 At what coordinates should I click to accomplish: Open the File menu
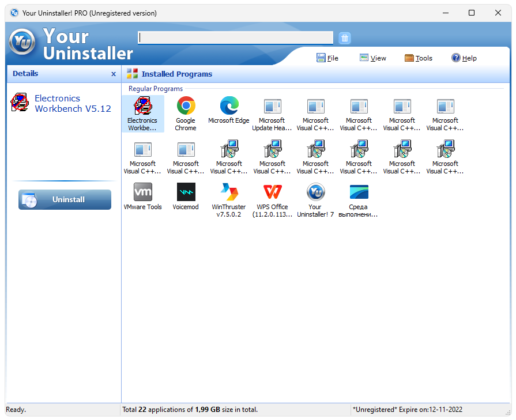coord(327,58)
